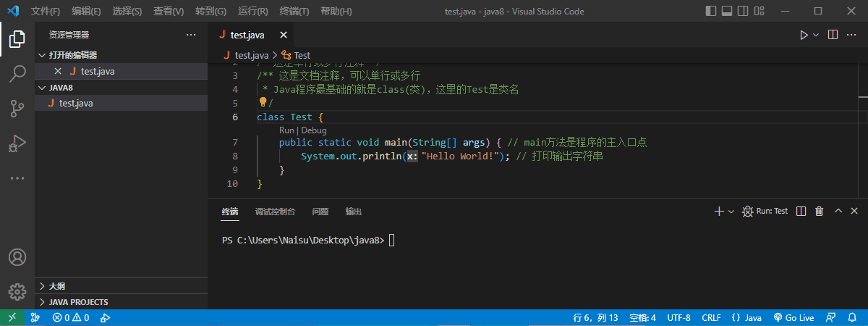The height and width of the screenshot is (326, 868).
Task: Open Explorer panel more actions ellipsis
Action: coord(191,35)
